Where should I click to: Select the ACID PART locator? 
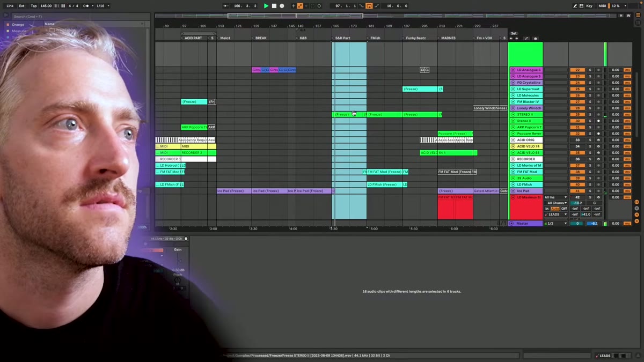(193, 38)
